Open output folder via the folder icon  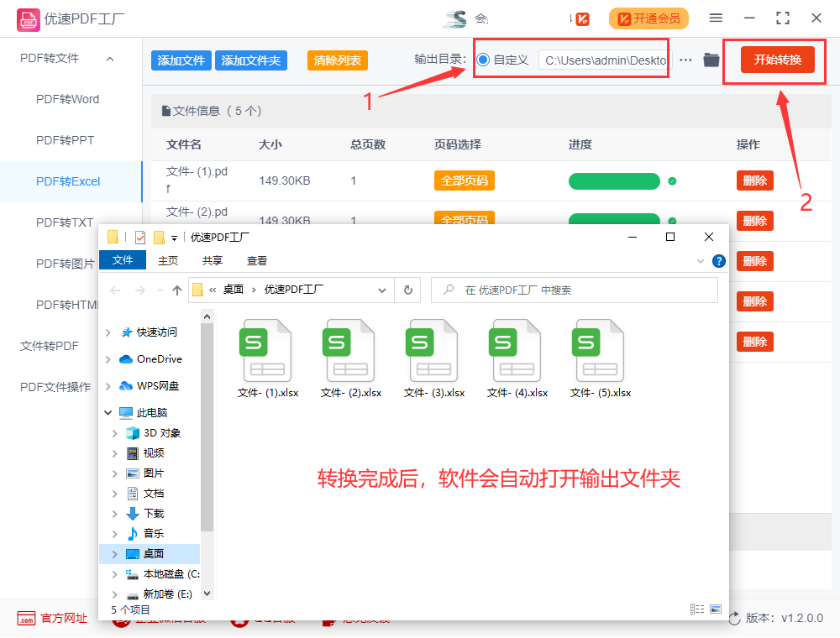tap(712, 60)
